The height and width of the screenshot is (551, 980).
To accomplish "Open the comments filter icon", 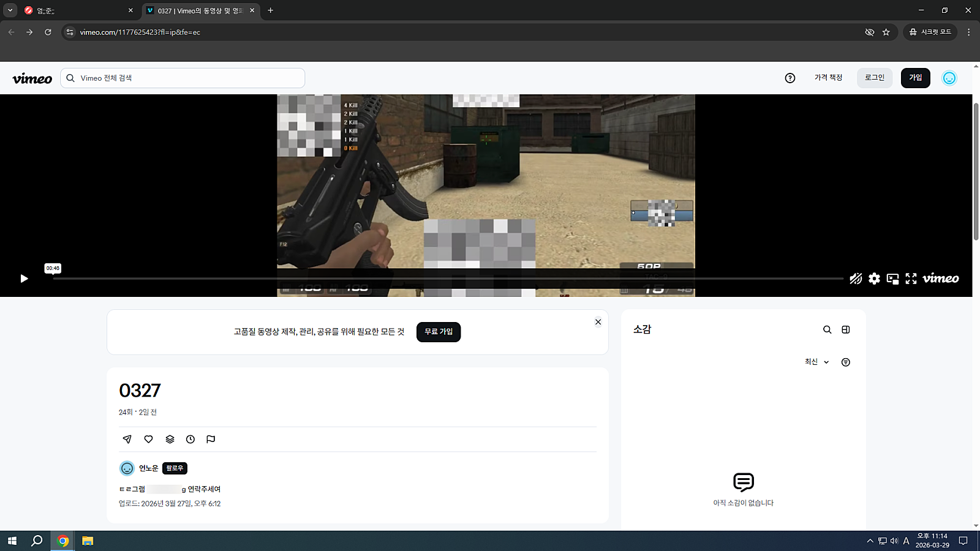I will (846, 362).
